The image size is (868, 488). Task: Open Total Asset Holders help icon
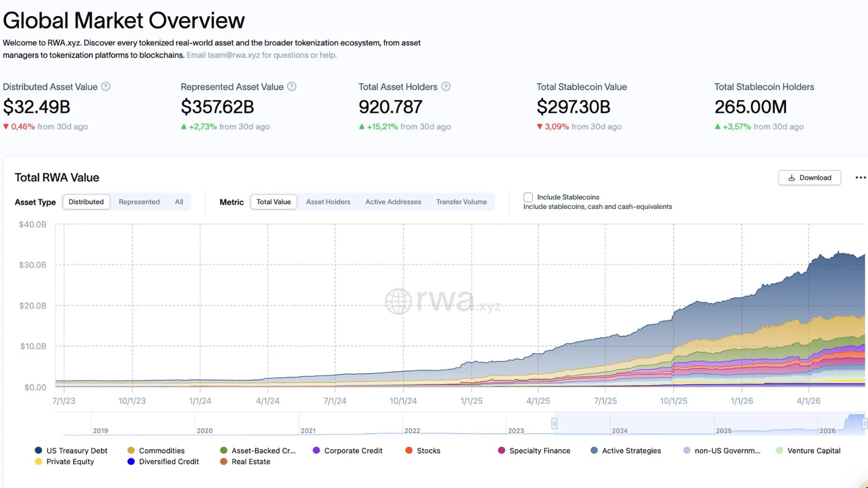click(x=446, y=87)
